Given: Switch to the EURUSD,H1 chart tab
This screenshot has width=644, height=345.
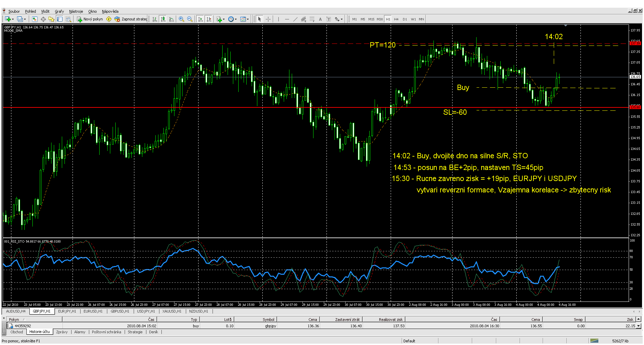Looking at the screenshot, I should 93,311.
